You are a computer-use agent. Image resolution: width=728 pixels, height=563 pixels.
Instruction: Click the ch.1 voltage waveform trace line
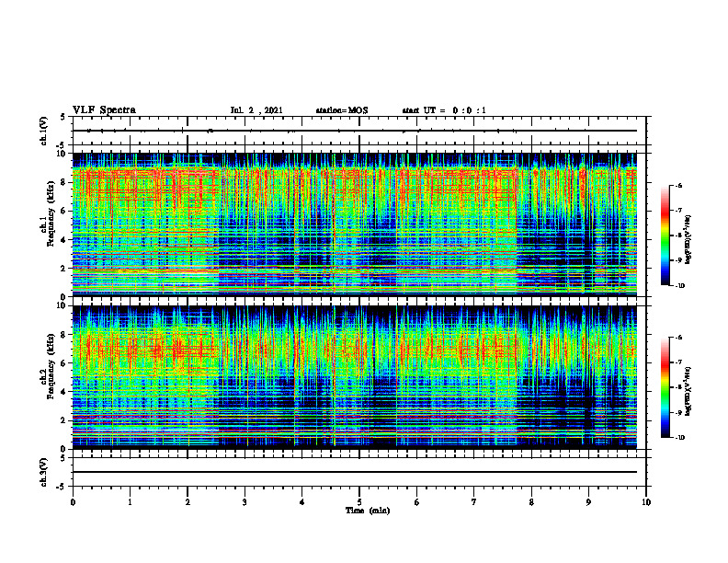355,131
